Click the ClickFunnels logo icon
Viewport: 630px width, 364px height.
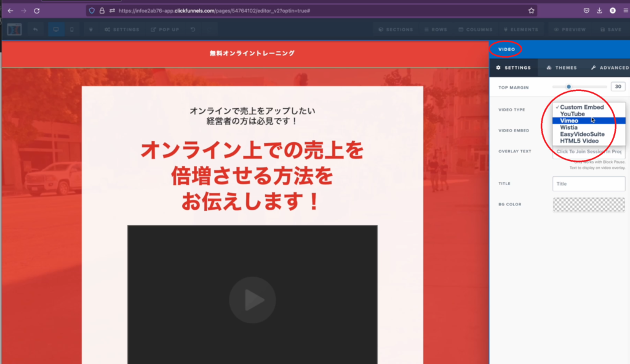tap(15, 30)
